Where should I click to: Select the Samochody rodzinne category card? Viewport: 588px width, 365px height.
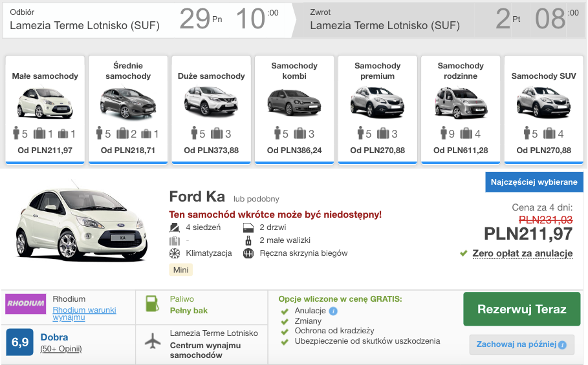point(461,110)
